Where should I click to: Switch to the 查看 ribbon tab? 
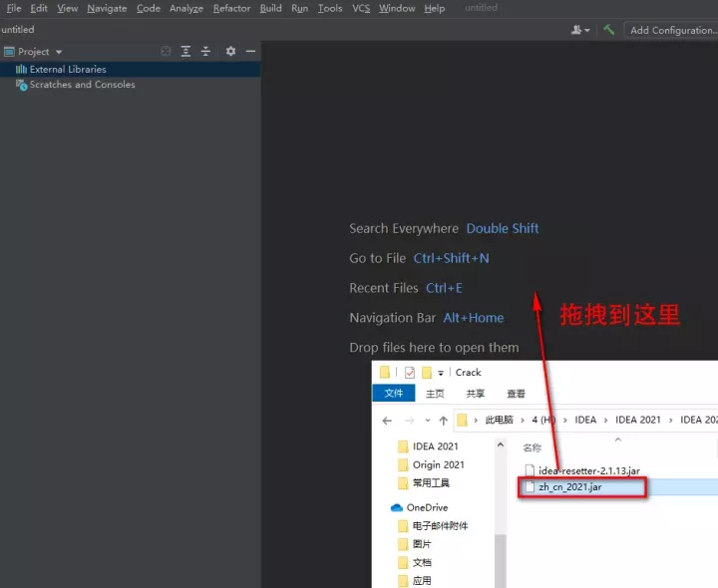tap(516, 393)
